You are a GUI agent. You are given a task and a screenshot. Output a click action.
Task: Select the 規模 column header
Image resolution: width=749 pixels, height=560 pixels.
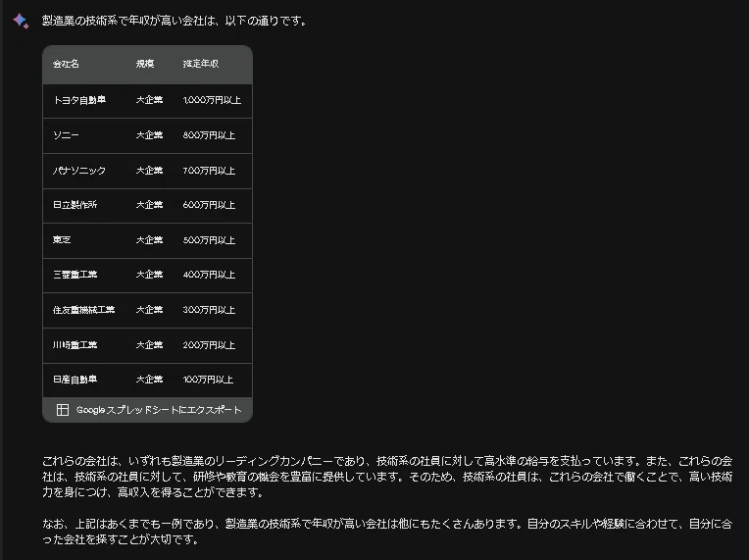(145, 64)
